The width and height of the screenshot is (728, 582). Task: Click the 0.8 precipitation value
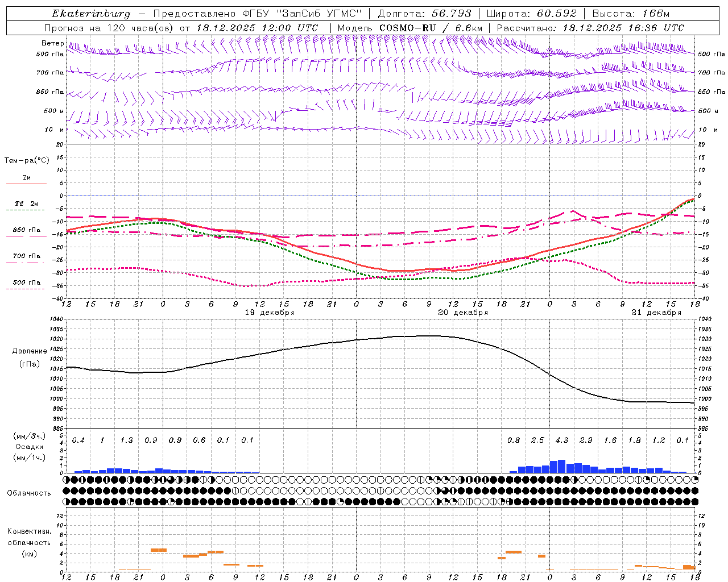[x=514, y=440]
